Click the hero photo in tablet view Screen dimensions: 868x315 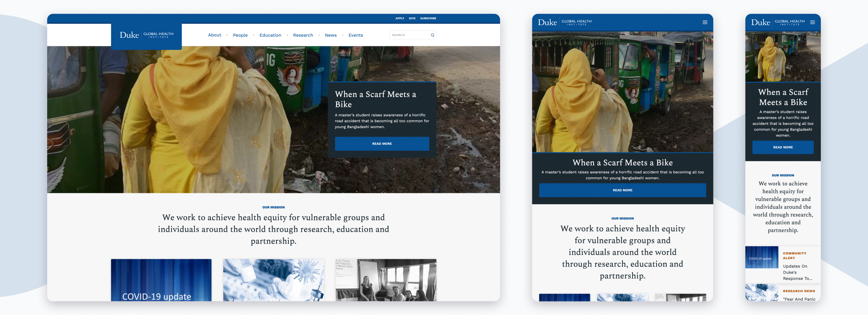pos(623,92)
